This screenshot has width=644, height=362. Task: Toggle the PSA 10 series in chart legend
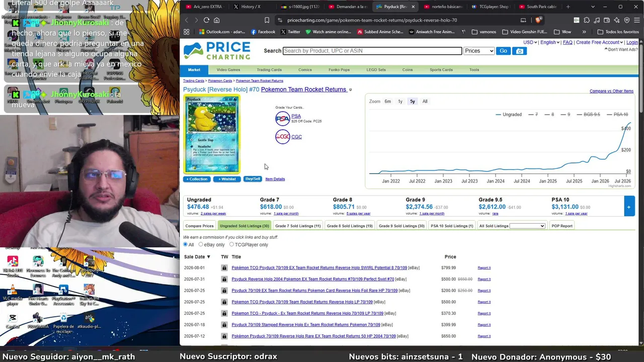617,115
